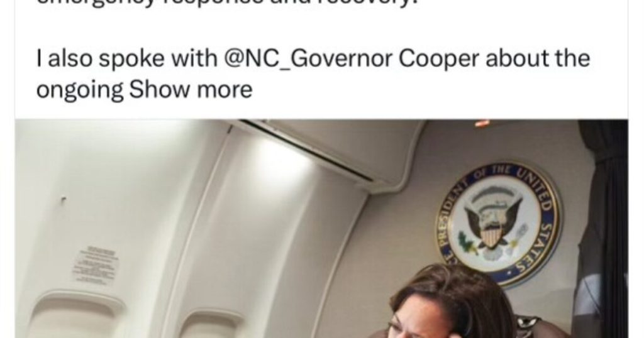Click the safety placard on the cabin wall
This screenshot has width=644, height=338.
point(96,264)
